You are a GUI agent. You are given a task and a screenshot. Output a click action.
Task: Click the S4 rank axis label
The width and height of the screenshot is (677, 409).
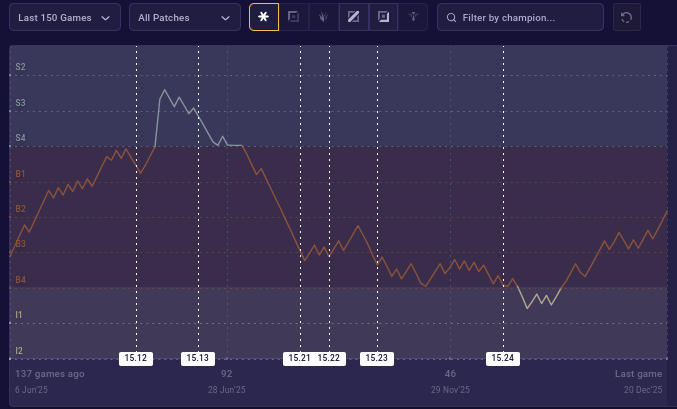[20, 138]
